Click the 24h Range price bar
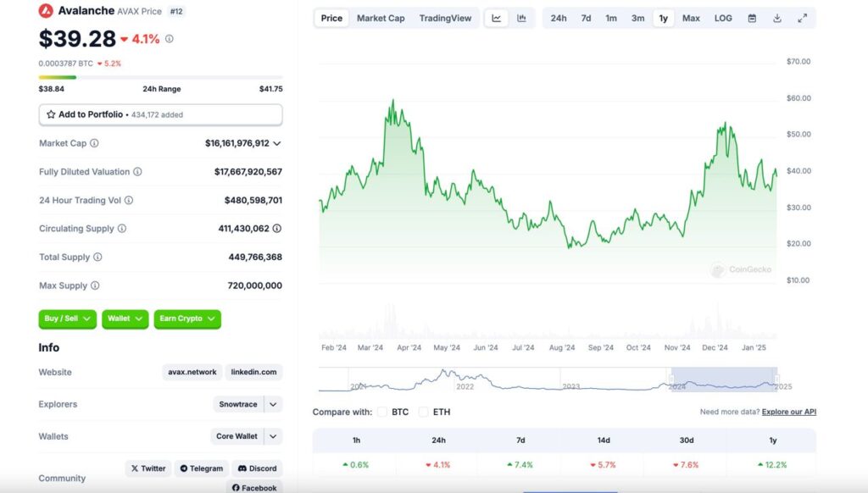This screenshot has height=493, width=868. pos(160,77)
